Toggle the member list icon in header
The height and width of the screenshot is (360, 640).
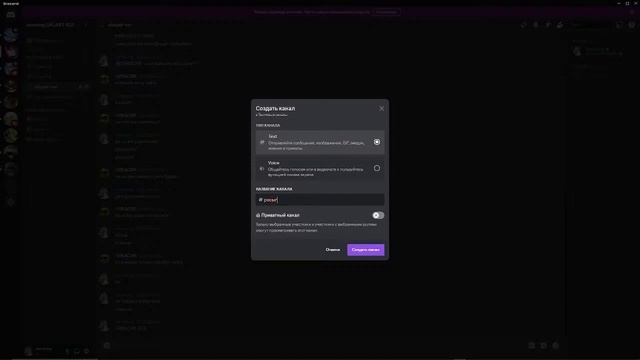(560, 25)
